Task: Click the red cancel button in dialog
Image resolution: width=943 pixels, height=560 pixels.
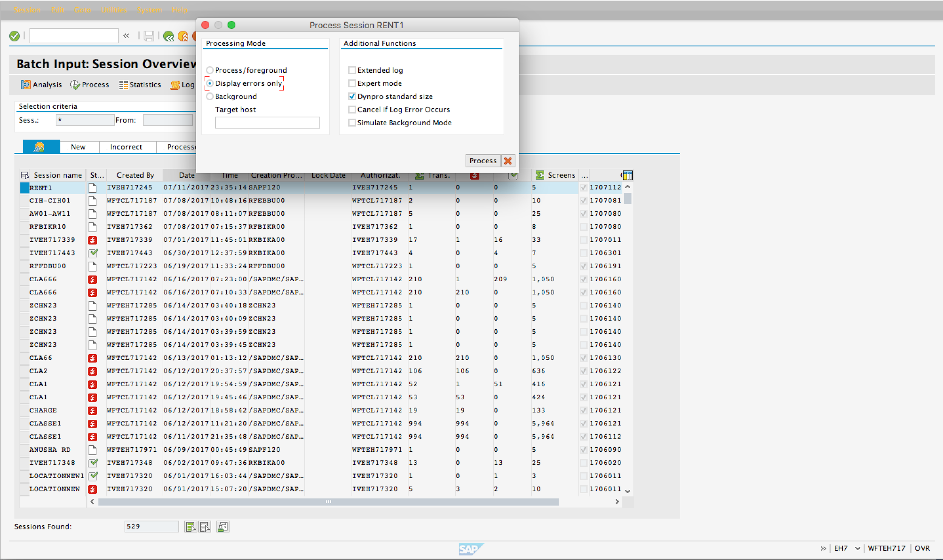Action: click(x=508, y=161)
